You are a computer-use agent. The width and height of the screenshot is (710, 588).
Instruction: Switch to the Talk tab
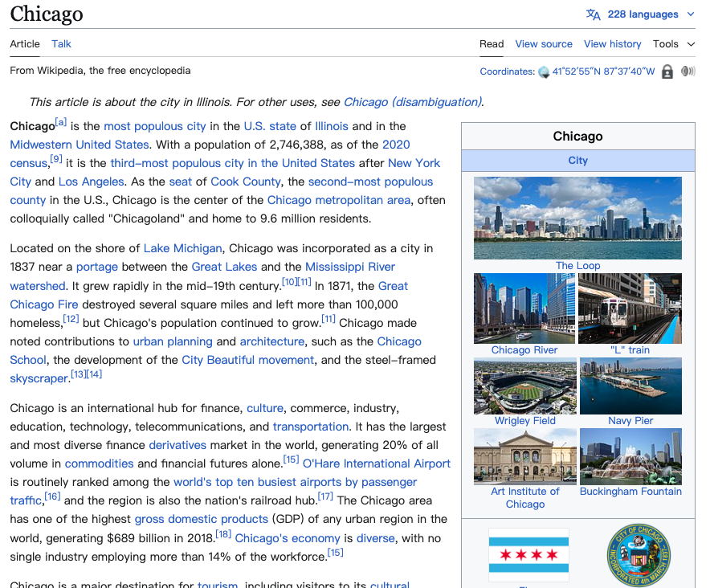point(61,44)
